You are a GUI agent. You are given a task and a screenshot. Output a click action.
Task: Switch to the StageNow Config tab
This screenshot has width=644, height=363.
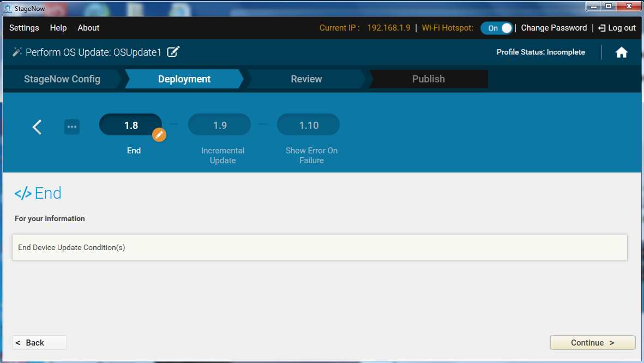62,79
